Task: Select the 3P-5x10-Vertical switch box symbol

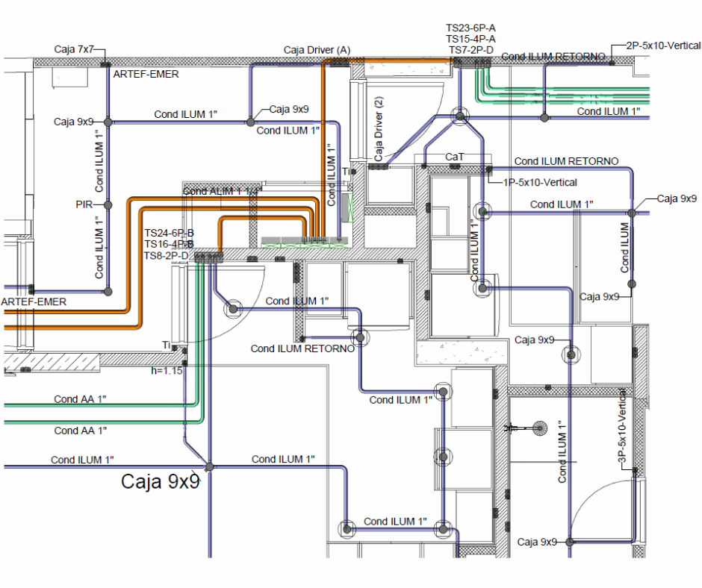Action: [635, 471]
